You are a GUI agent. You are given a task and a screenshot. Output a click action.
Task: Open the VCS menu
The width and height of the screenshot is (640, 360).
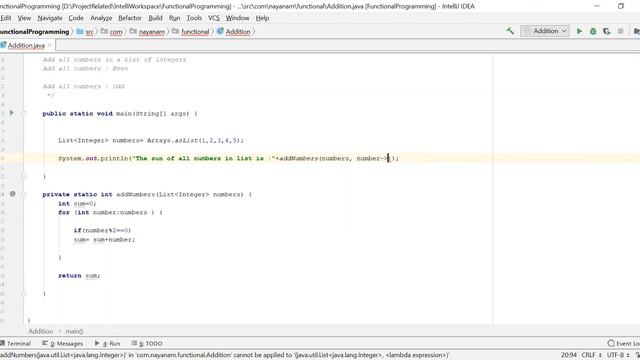coord(213,18)
